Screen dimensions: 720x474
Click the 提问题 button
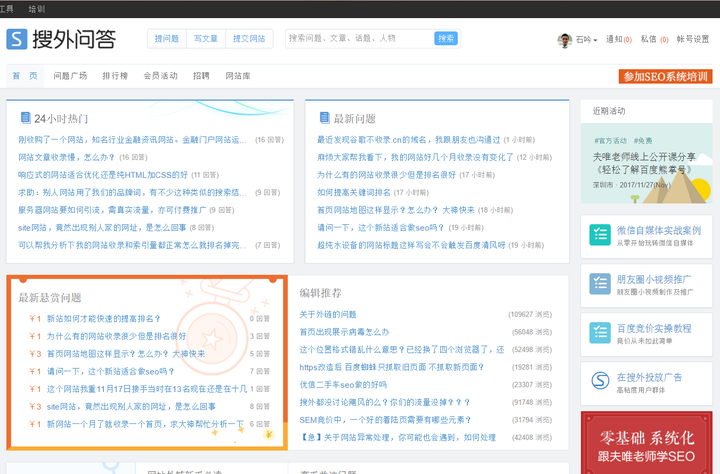pos(167,39)
